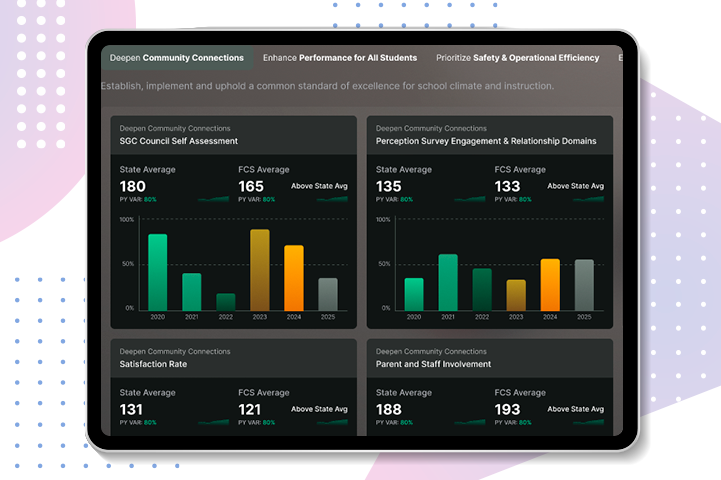Viewport: 721px width, 480px height.
Task: Click State Average sparkline in Perception Survey card
Action: (x=470, y=199)
